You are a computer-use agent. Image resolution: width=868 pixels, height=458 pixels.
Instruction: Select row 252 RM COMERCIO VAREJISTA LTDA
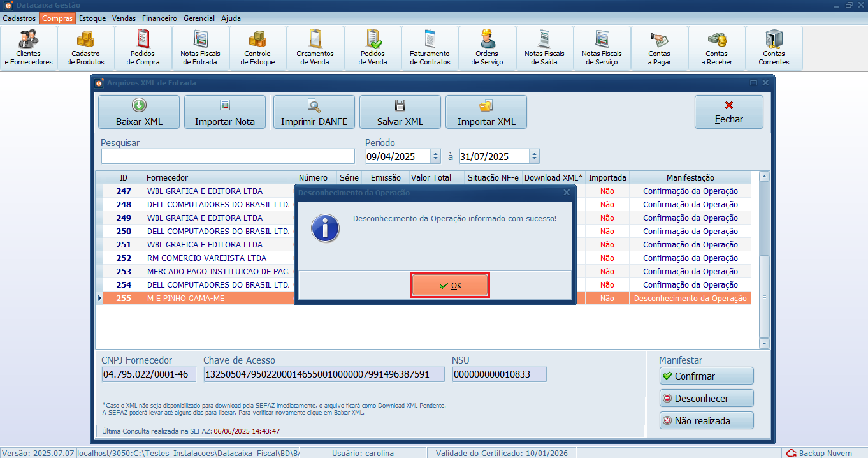206,258
